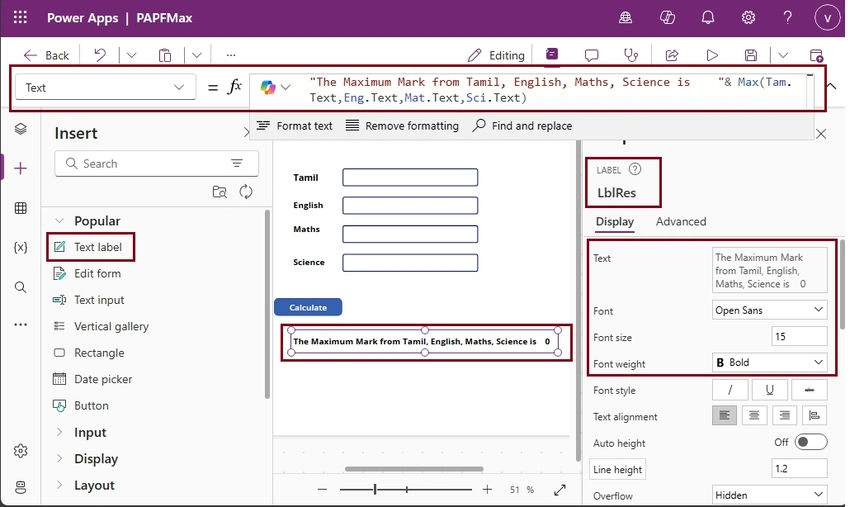The image size is (850, 507).
Task: Collapse the Popular section
Action: [60, 221]
